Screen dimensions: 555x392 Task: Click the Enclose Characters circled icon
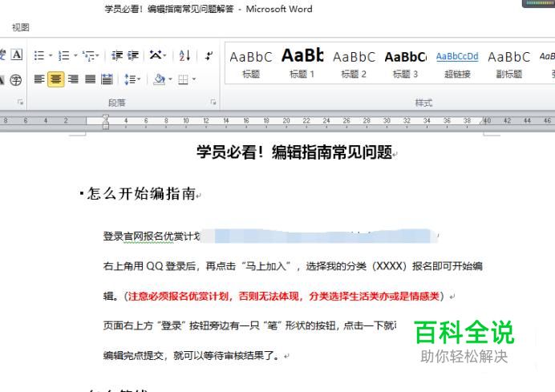tap(15, 80)
